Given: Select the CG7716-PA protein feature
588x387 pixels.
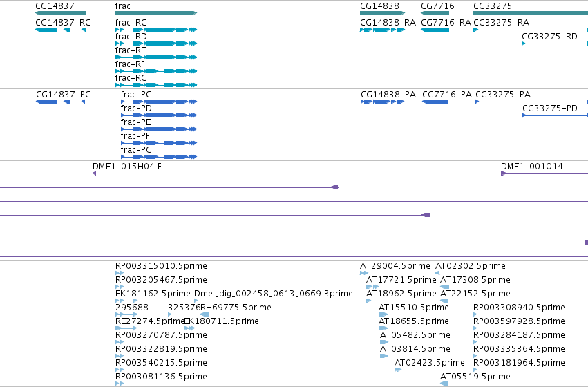Looking at the screenshot, I should [x=435, y=102].
